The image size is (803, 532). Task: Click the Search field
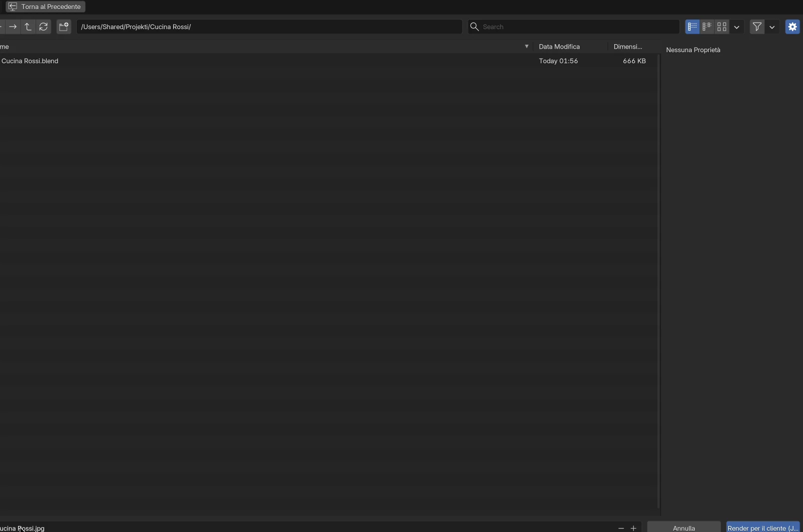pyautogui.click(x=574, y=27)
